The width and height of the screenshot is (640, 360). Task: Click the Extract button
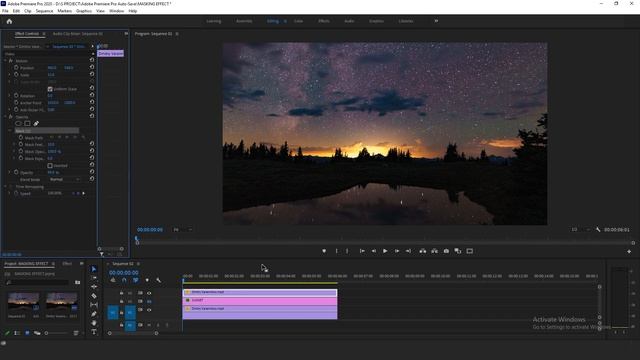pyautogui.click(x=435, y=251)
